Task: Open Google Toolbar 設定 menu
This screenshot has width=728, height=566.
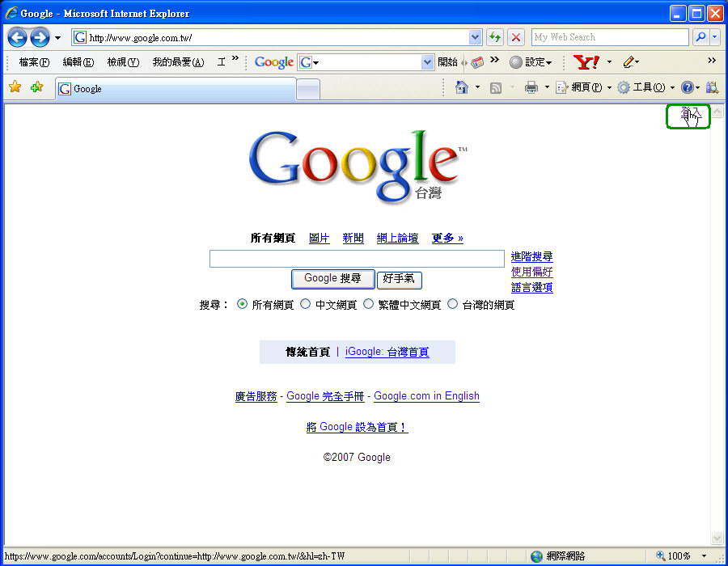Action: [x=530, y=62]
